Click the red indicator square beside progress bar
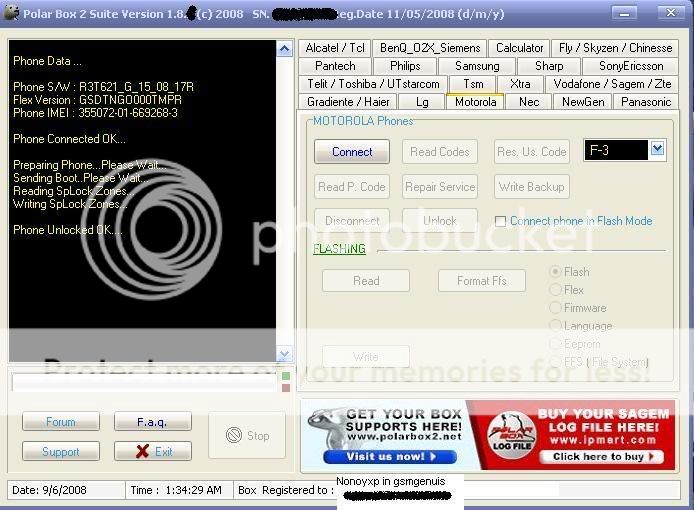This screenshot has width=694, height=510. [x=286, y=388]
